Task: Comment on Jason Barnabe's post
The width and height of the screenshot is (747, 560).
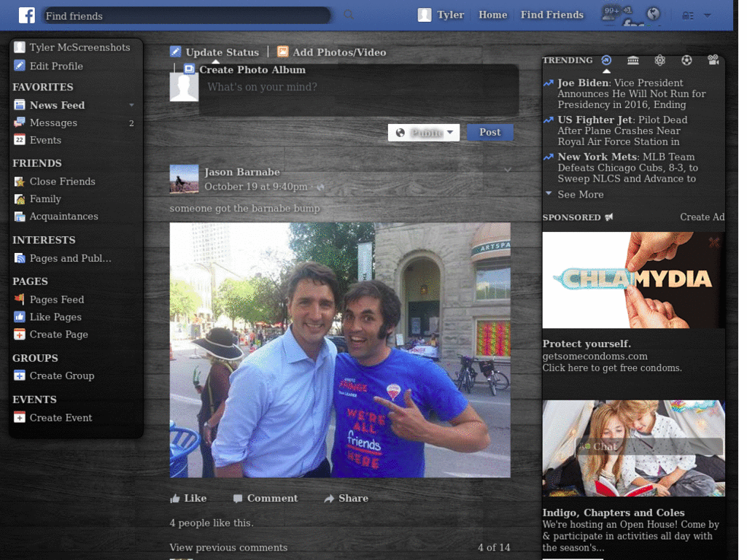Action: coord(266,498)
